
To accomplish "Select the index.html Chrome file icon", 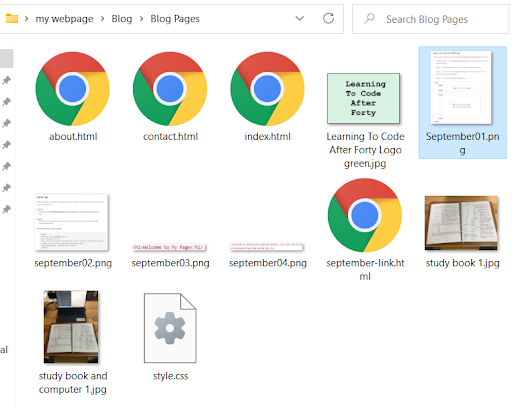I will click(267, 89).
